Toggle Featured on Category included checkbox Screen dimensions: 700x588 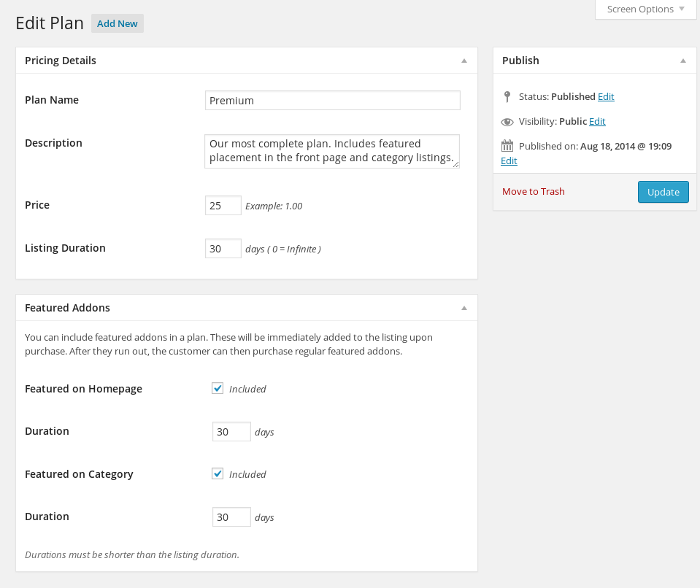pos(218,473)
